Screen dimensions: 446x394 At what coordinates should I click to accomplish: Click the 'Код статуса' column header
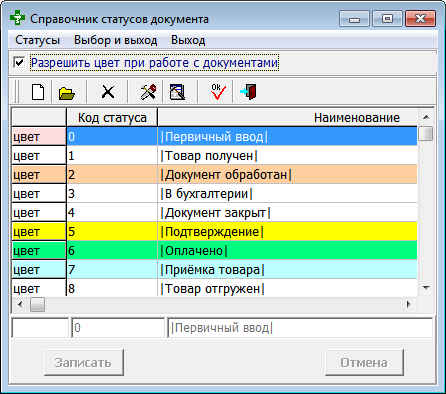pos(112,117)
